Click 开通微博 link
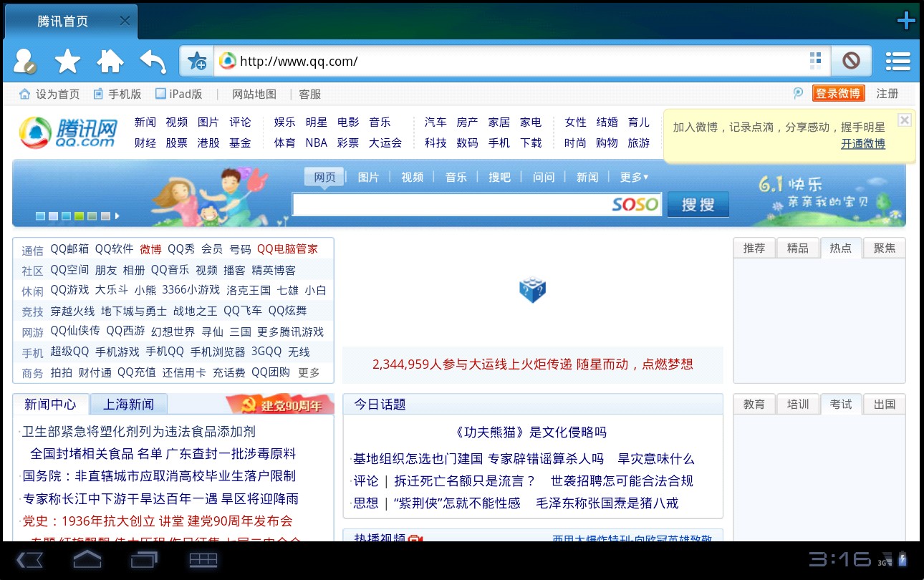This screenshot has height=580, width=924. [863, 143]
